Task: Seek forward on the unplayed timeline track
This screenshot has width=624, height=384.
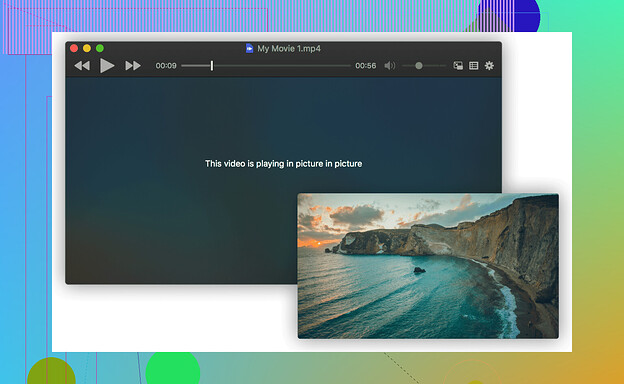Action: [x=282, y=66]
